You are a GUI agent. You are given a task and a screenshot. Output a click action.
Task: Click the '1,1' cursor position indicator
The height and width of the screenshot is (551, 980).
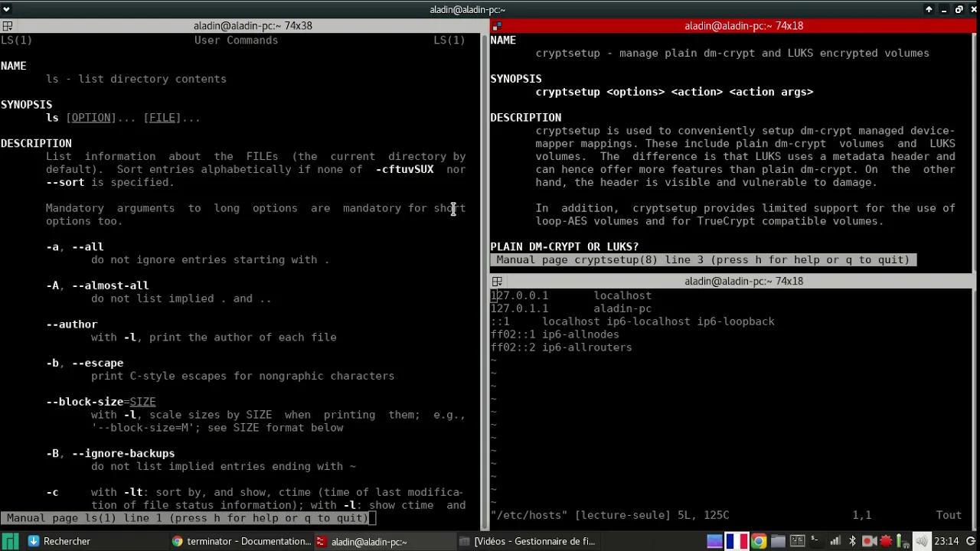coord(861,515)
